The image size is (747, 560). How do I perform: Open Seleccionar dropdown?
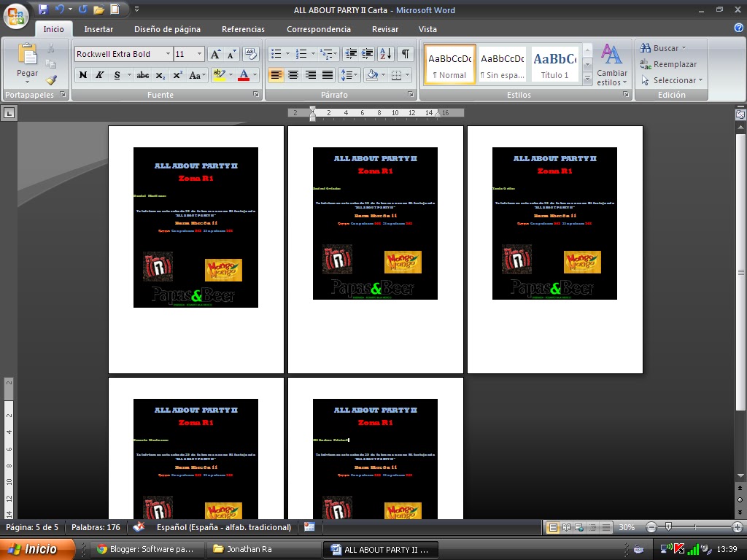click(672, 80)
